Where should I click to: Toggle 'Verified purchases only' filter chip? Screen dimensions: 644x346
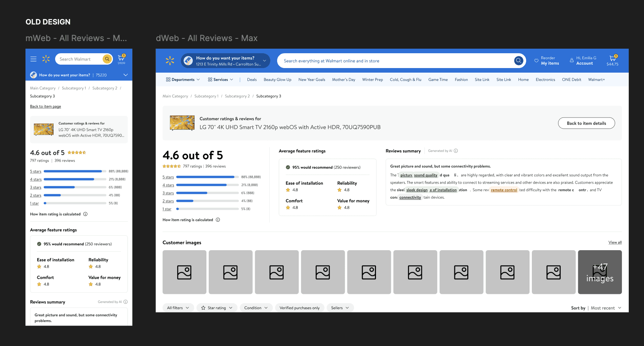click(x=300, y=308)
